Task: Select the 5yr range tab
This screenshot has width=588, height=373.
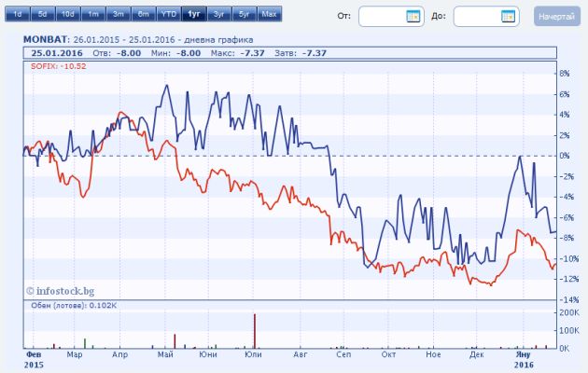Action: point(245,14)
